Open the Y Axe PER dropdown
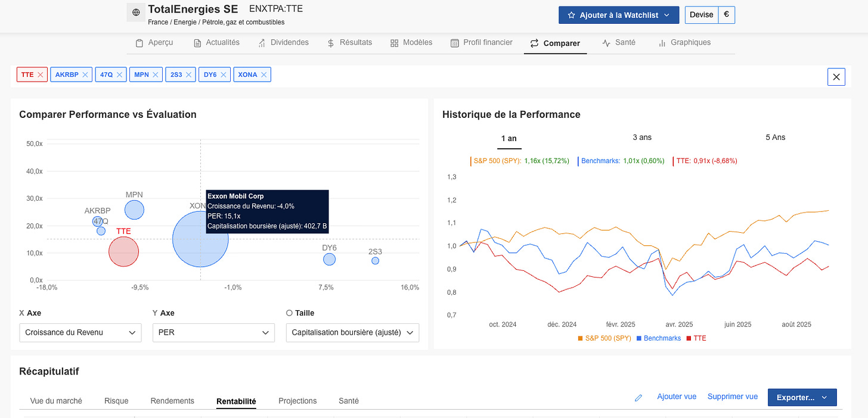The image size is (868, 418). (x=213, y=333)
